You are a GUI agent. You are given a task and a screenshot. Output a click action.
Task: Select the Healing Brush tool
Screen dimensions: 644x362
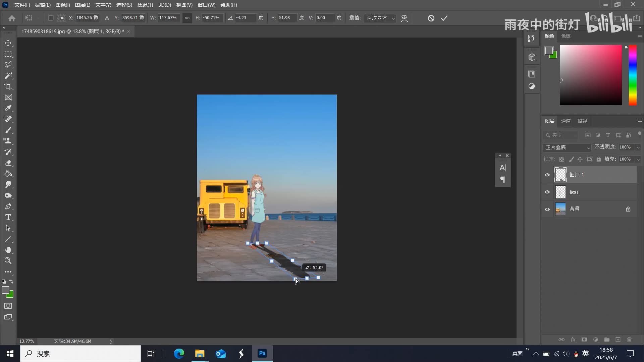pyautogui.click(x=8, y=119)
